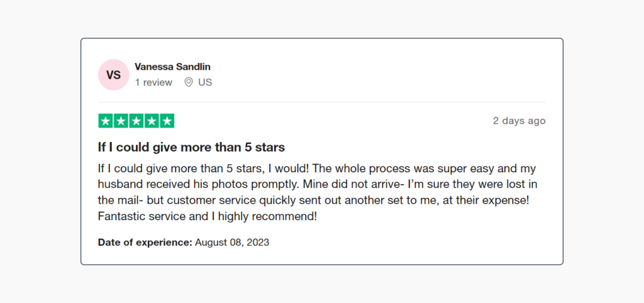Click the first green rating star
644x303 pixels.
tap(105, 121)
